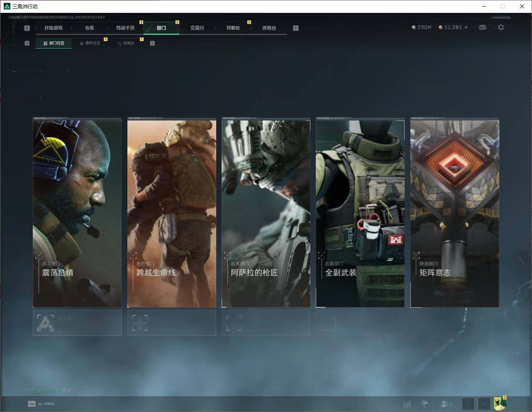Screen dimensions: 532x412
Task: Open the 全副武装 logistics department card
Action: point(360,213)
